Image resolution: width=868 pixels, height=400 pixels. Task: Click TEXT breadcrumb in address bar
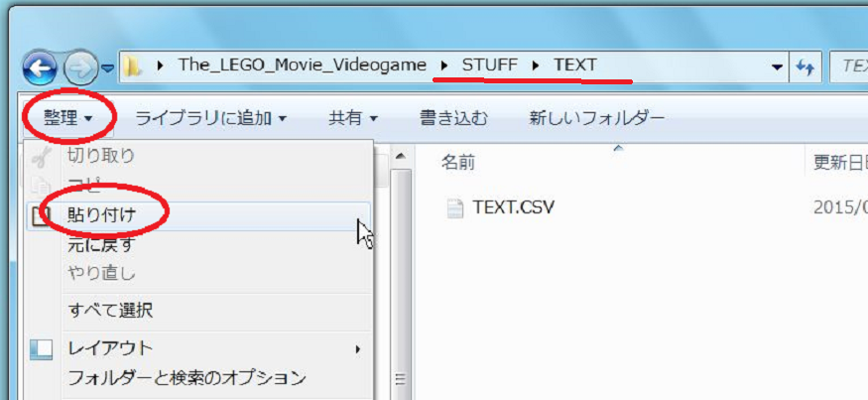(x=575, y=66)
